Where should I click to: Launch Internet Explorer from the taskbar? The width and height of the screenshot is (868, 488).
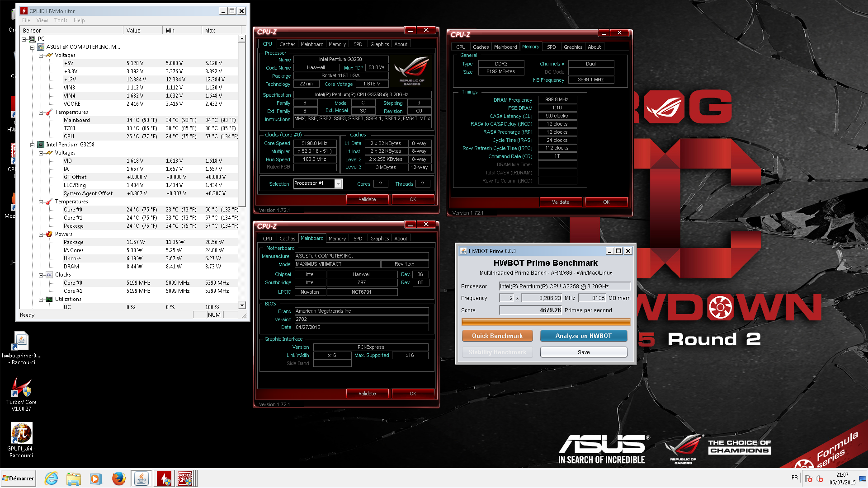click(x=52, y=479)
